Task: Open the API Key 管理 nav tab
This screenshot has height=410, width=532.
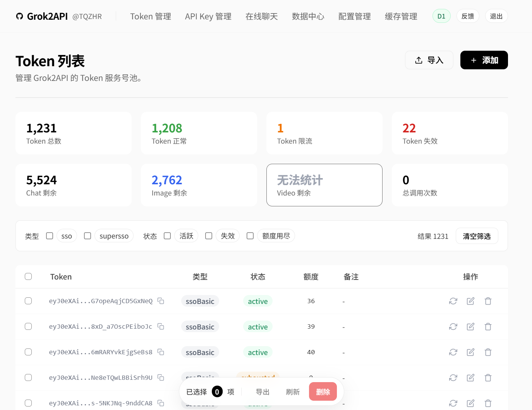Action: click(208, 16)
